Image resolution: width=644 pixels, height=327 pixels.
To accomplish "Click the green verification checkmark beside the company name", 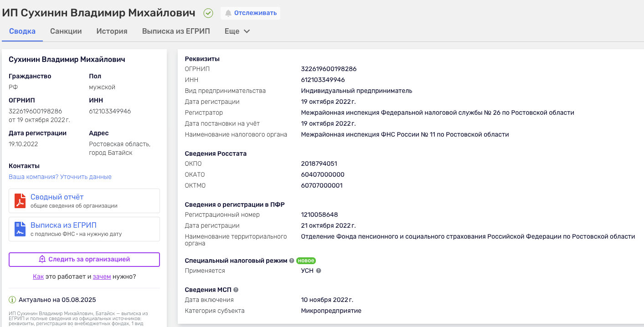I will tap(208, 13).
